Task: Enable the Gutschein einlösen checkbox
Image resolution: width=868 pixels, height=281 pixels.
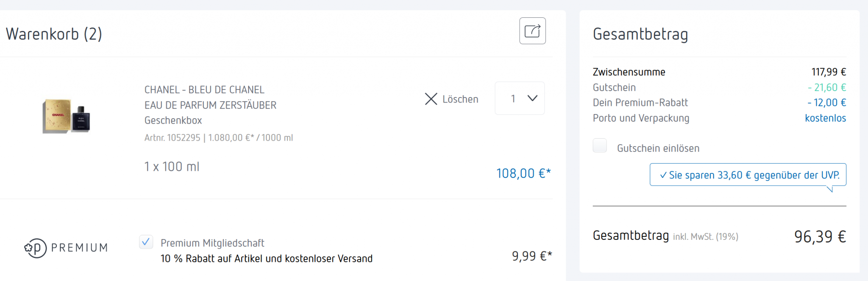Action: pos(600,145)
